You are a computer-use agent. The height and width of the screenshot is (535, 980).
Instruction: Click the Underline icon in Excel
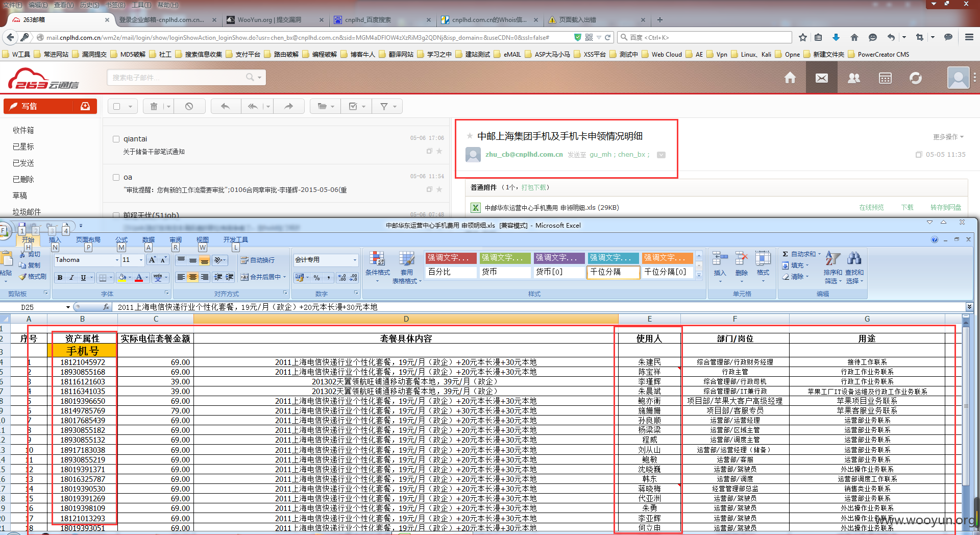83,278
